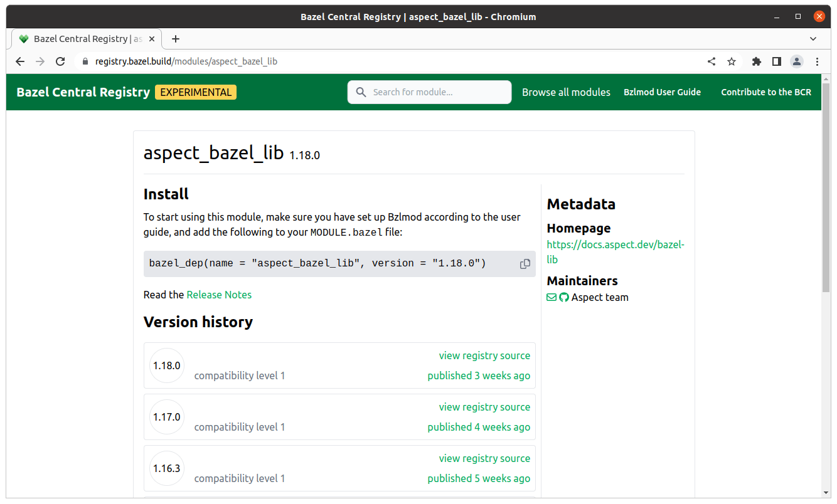
Task: Select the Bazel Central Registry browser tab
Action: tap(87, 39)
